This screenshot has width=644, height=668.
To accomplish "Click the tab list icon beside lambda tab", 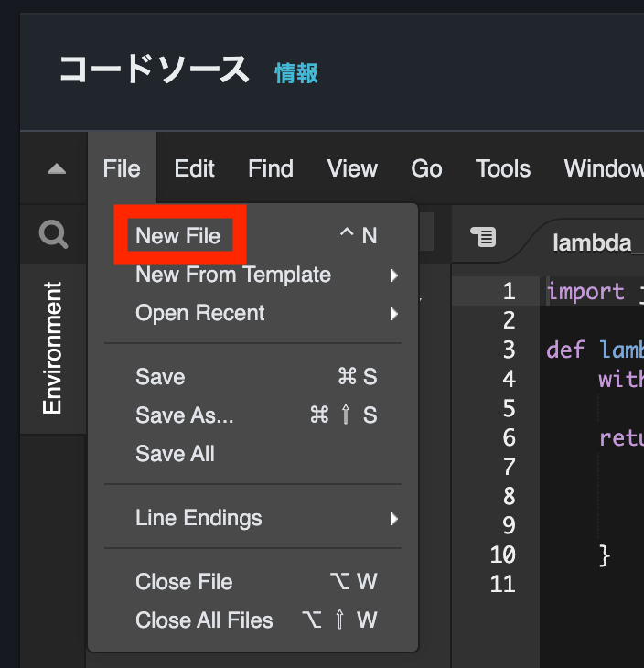I will (x=483, y=237).
